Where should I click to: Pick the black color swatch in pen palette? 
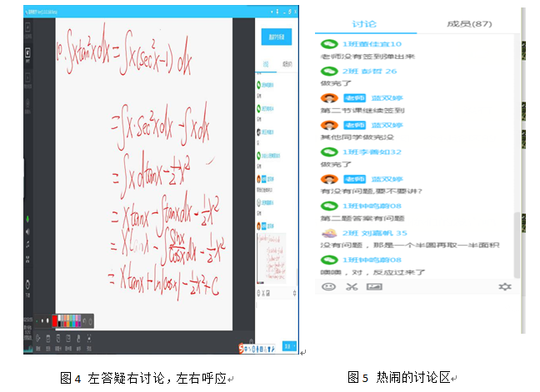59,324
